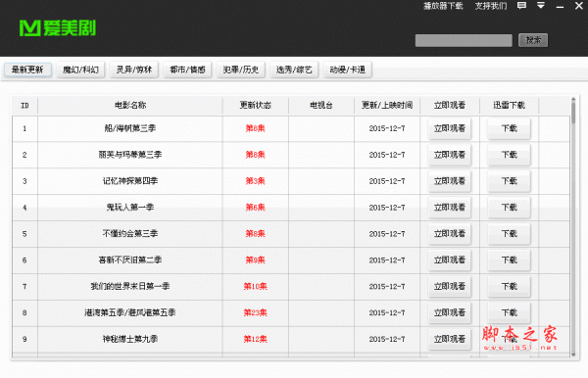Minimize the 爱美剧 window
588x378 pixels.
560,7
